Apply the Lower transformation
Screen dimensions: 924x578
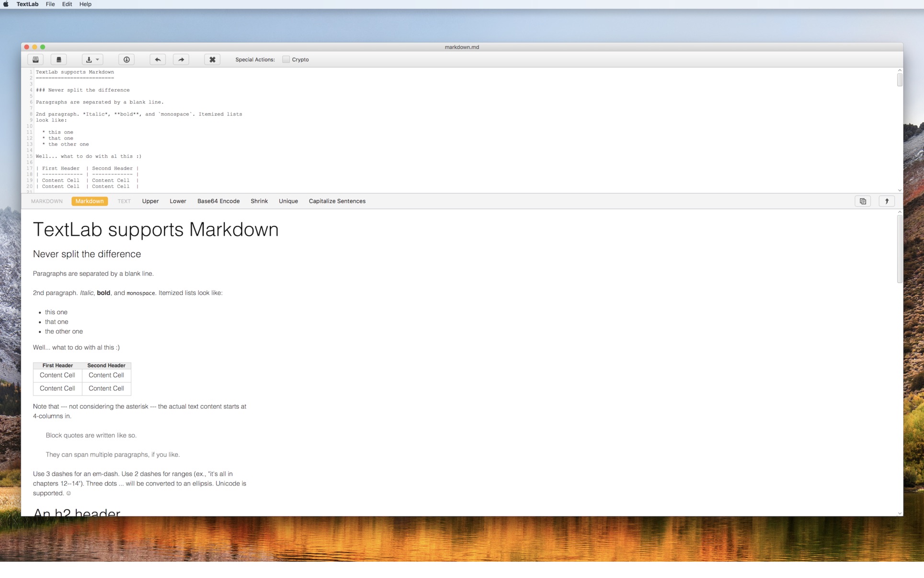point(178,201)
